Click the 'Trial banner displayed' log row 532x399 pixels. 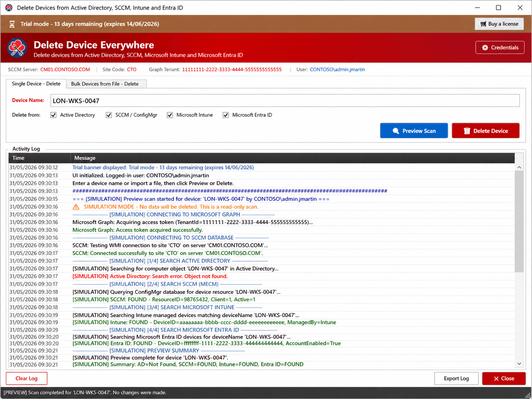[262, 168]
